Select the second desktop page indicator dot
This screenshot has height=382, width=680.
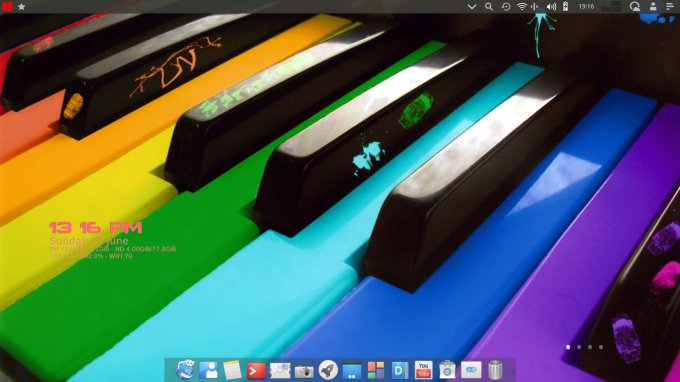pyautogui.click(x=579, y=347)
